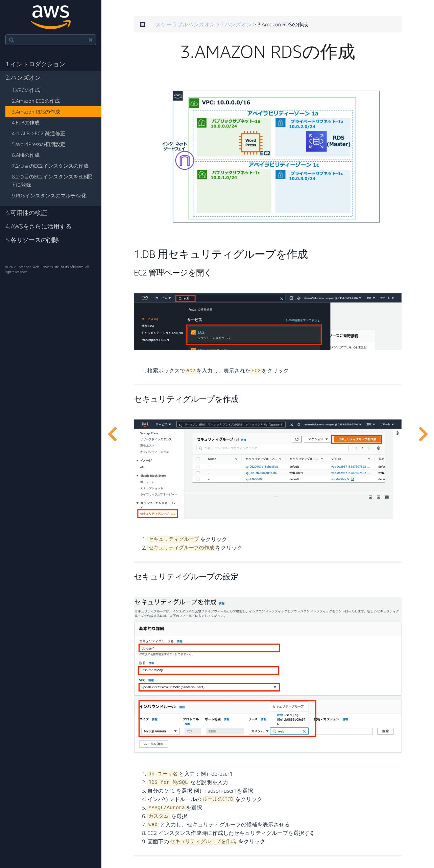This screenshot has width=434, height=868.
Task: Click the page title 3.AMAZON RDSの作成
Action: pyautogui.click(x=268, y=52)
